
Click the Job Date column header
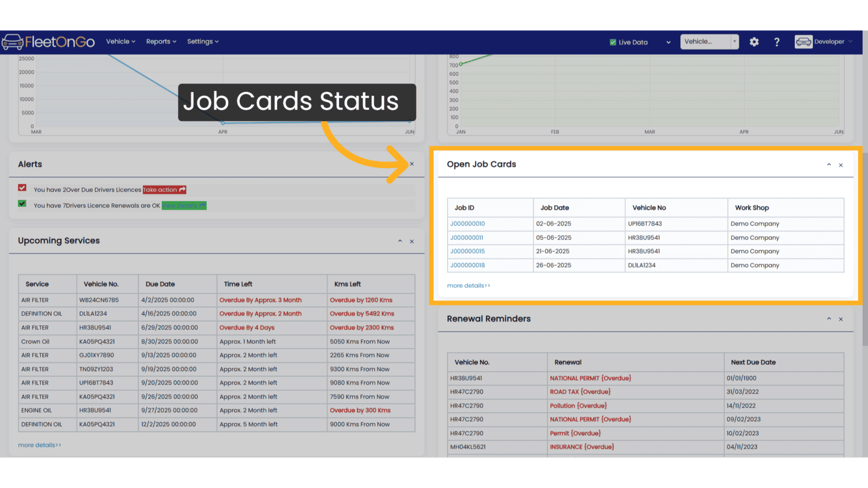pyautogui.click(x=579, y=208)
